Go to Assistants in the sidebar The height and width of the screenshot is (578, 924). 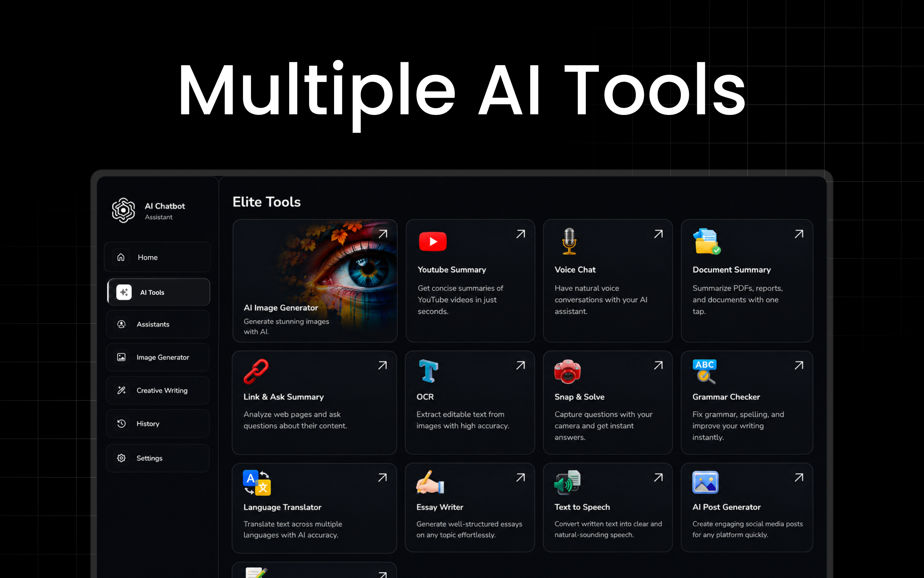coord(158,324)
